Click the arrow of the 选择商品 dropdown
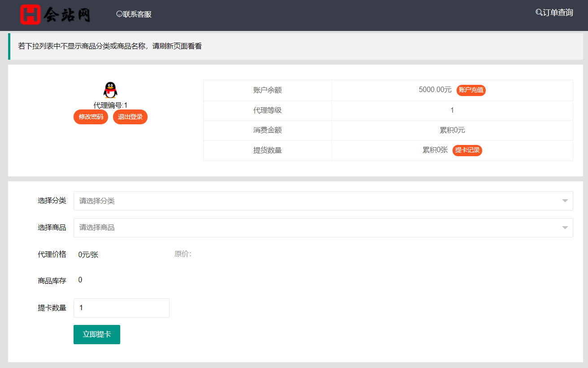The image size is (588, 368). click(x=565, y=228)
